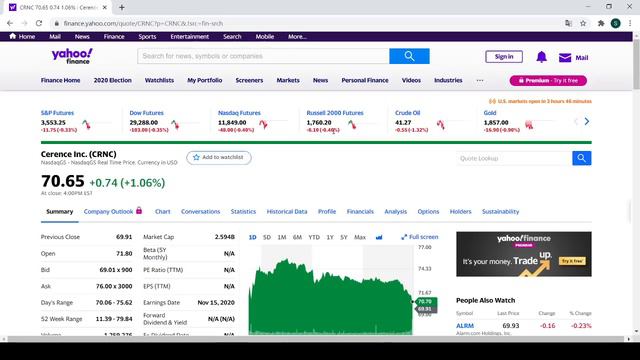
Task: Open chart in Full screen
Action: [x=420, y=237]
